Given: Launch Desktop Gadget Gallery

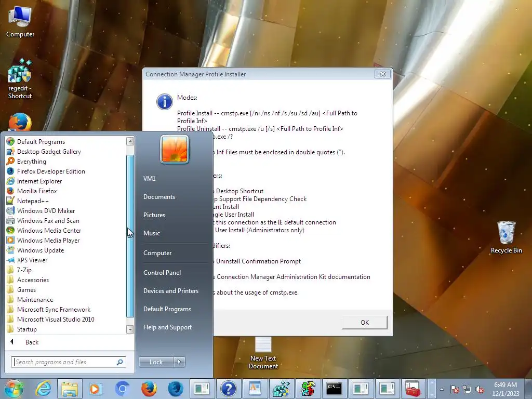Looking at the screenshot, I should click(49, 152).
